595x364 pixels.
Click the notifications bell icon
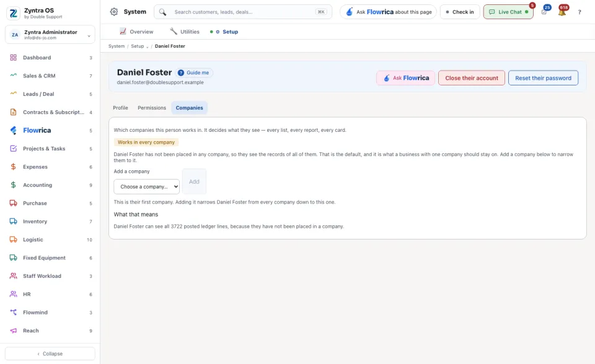(562, 12)
